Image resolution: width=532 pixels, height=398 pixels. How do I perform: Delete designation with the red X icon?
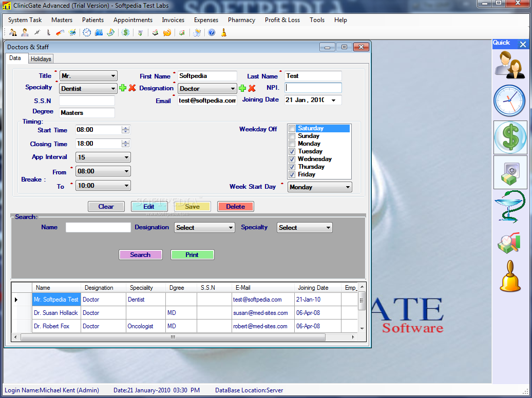252,89
